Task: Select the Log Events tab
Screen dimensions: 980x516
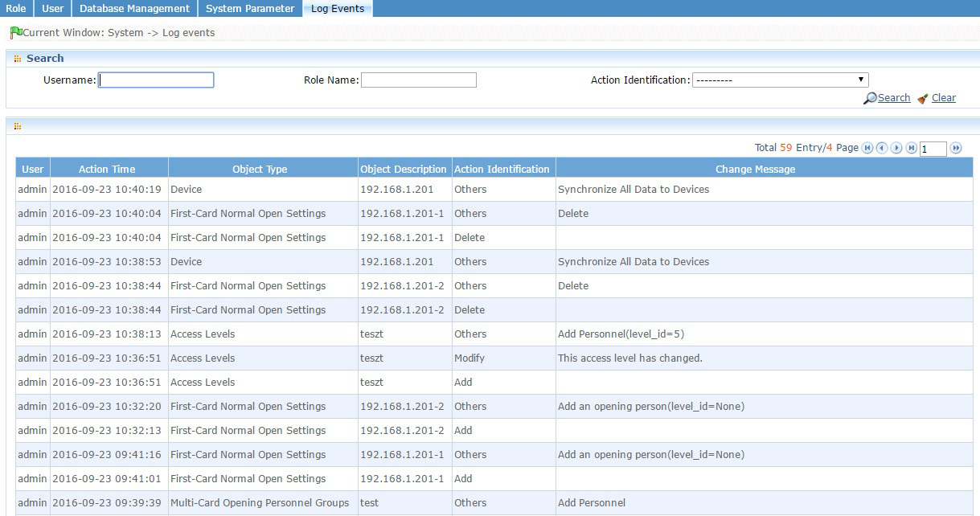Action: point(338,8)
